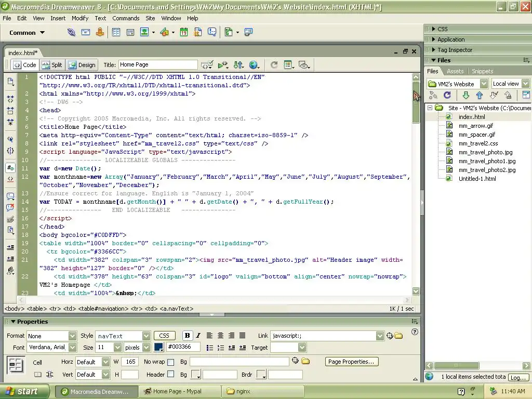Screen dimensions: 532x399
Task: Open the Local view dropdown
Action: 525,84
